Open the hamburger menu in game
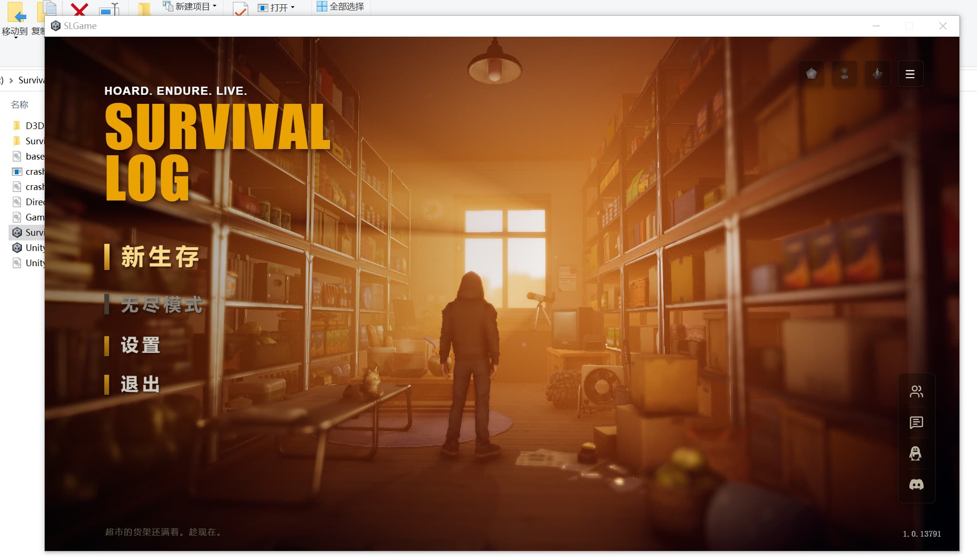Image resolution: width=977 pixels, height=560 pixels. (x=910, y=74)
